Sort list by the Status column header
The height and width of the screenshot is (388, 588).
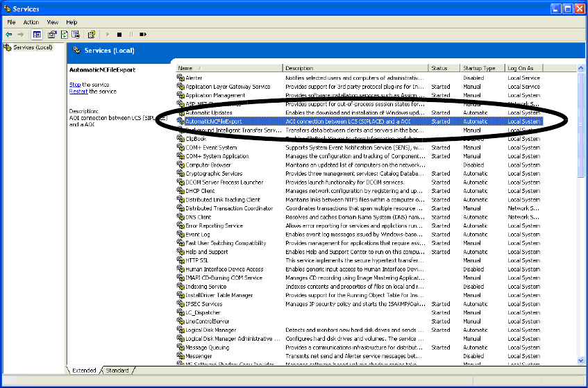click(444, 68)
